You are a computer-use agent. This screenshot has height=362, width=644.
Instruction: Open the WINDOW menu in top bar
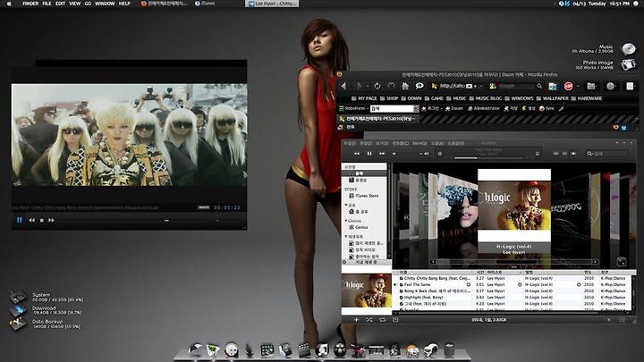tap(105, 4)
